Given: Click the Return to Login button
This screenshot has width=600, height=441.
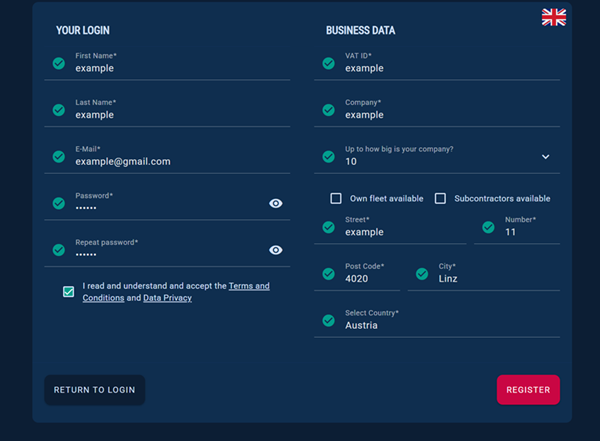Looking at the screenshot, I should [94, 390].
